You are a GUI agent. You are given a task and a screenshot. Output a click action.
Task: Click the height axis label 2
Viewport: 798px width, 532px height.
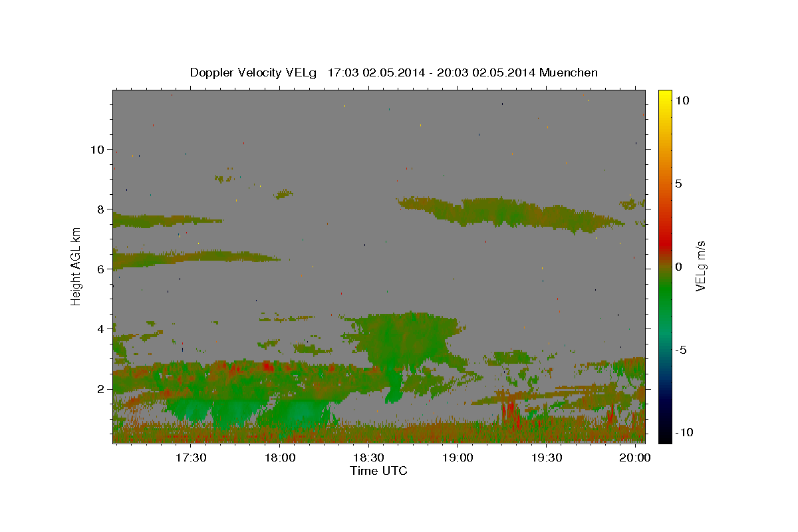[100, 388]
